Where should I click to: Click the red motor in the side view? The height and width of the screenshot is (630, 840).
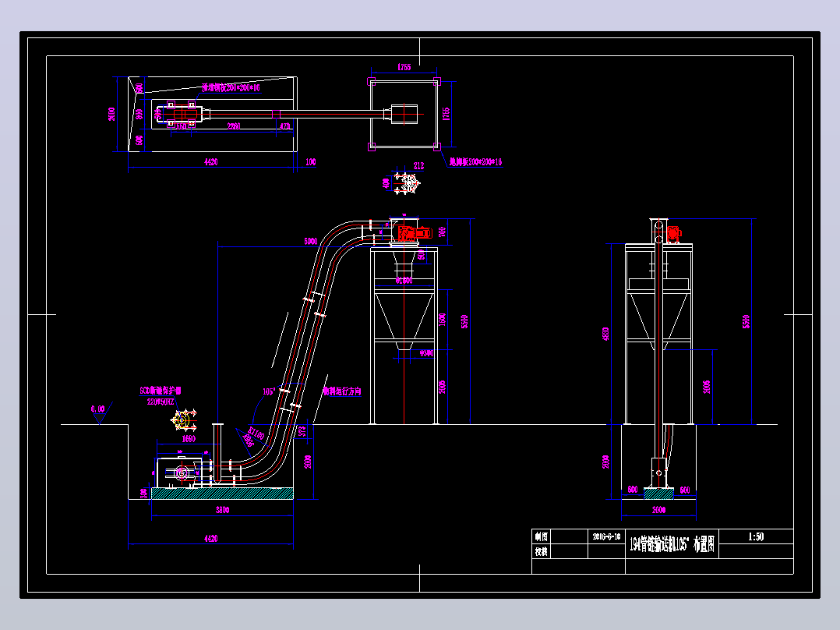[x=674, y=233]
